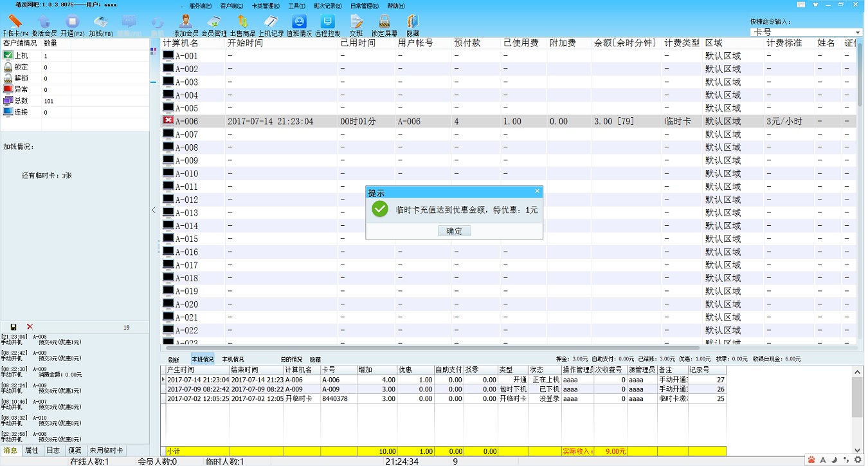Open the 服务端(E) menu
The height and width of the screenshot is (466, 868).
click(201, 6)
